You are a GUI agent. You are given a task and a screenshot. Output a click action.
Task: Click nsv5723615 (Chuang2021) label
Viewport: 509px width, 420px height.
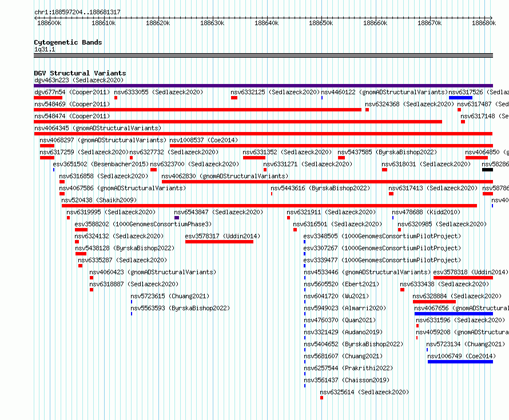(x=170, y=296)
